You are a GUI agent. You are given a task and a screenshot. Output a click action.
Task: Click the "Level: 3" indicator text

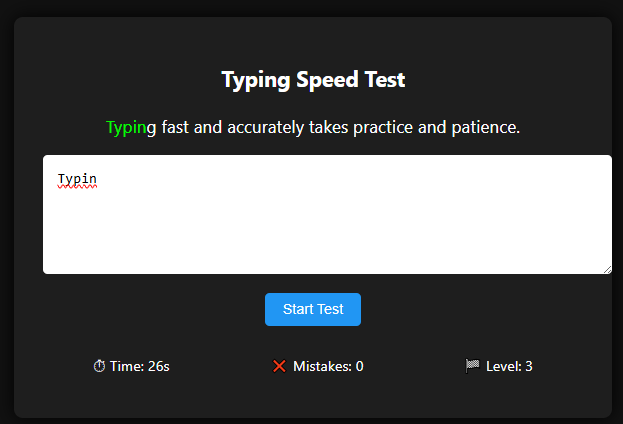click(509, 366)
